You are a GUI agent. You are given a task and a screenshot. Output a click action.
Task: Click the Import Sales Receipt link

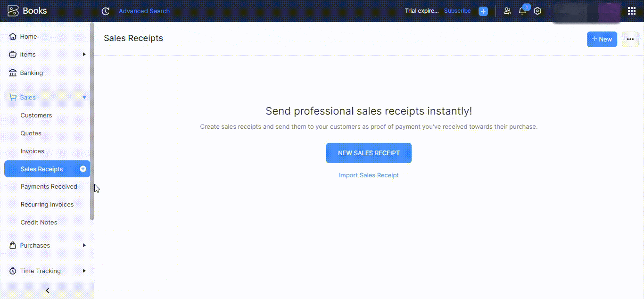tap(369, 175)
